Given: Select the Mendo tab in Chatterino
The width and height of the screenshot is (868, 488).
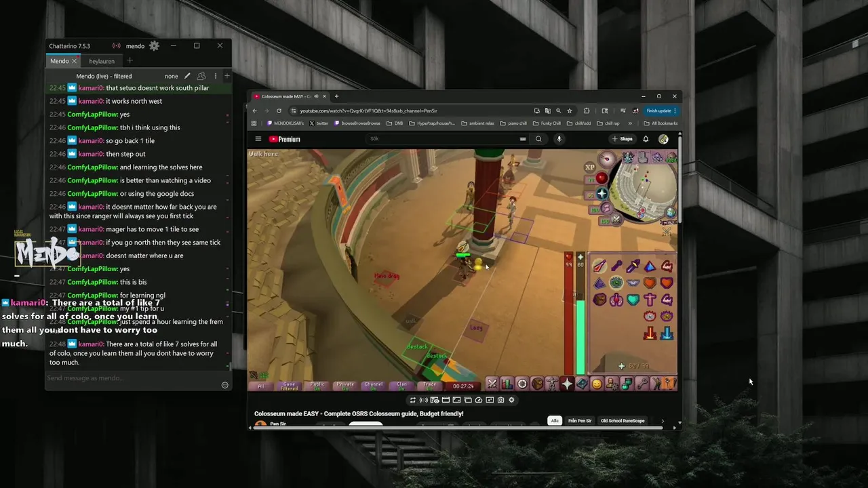Looking at the screenshot, I should (60, 61).
